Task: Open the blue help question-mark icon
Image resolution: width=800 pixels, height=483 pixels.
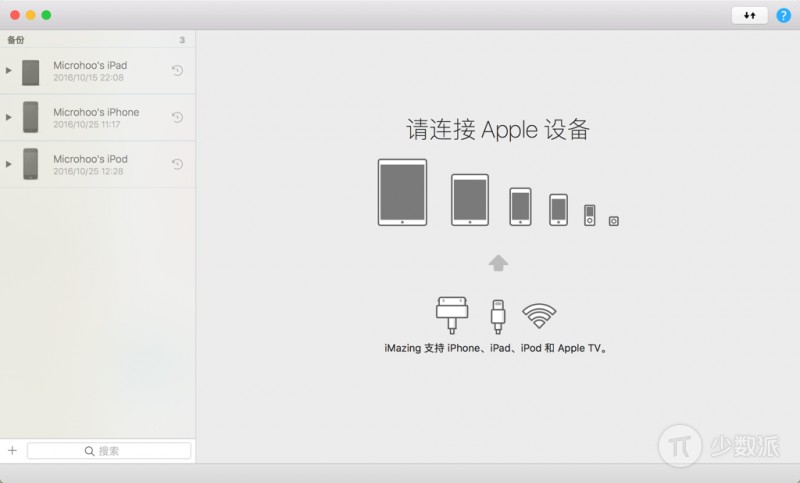Action: click(x=783, y=15)
